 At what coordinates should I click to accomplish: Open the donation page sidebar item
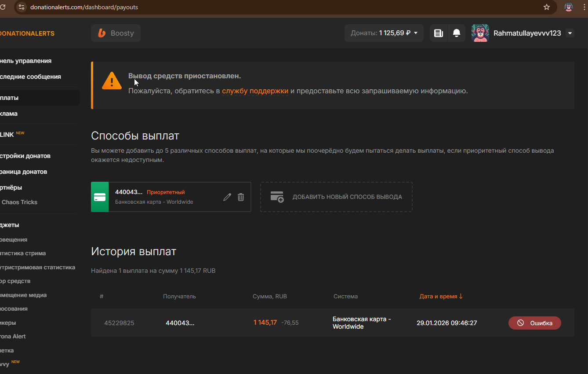point(23,172)
